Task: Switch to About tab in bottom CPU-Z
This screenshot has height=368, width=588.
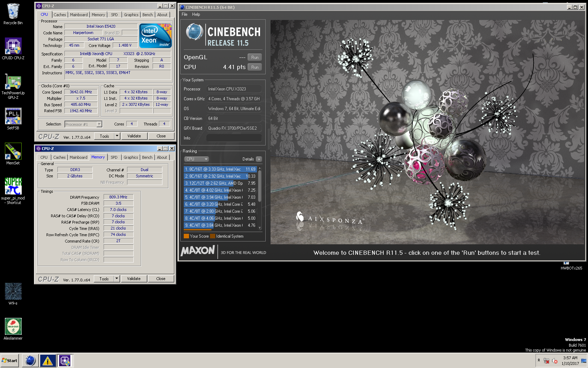Action: [162, 157]
